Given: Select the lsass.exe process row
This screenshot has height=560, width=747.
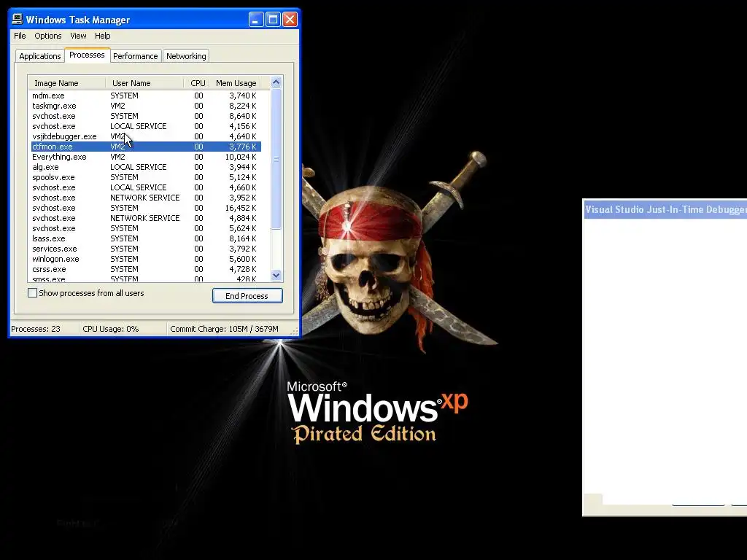Looking at the screenshot, I should pos(144,238).
